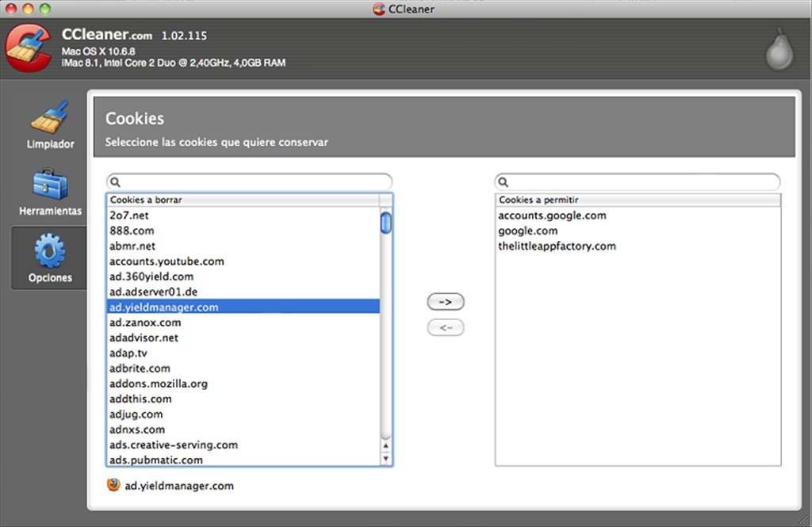The height and width of the screenshot is (527, 812).
Task: Click the Cookies a permitir column header
Action: (638, 200)
